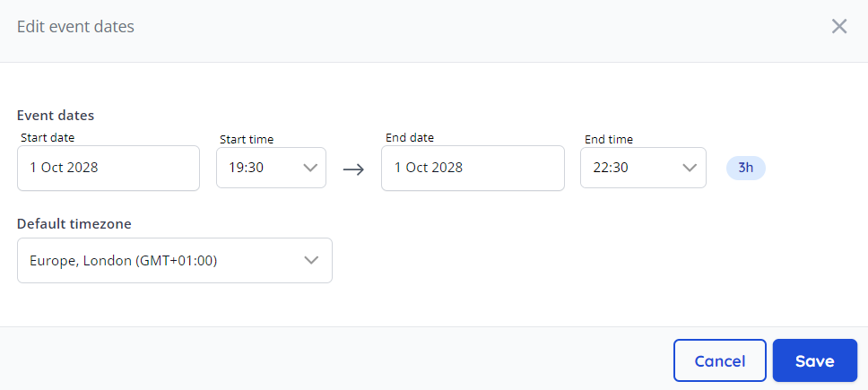
Task: Click the timezone dropdown chevron icon
Action: (311, 260)
